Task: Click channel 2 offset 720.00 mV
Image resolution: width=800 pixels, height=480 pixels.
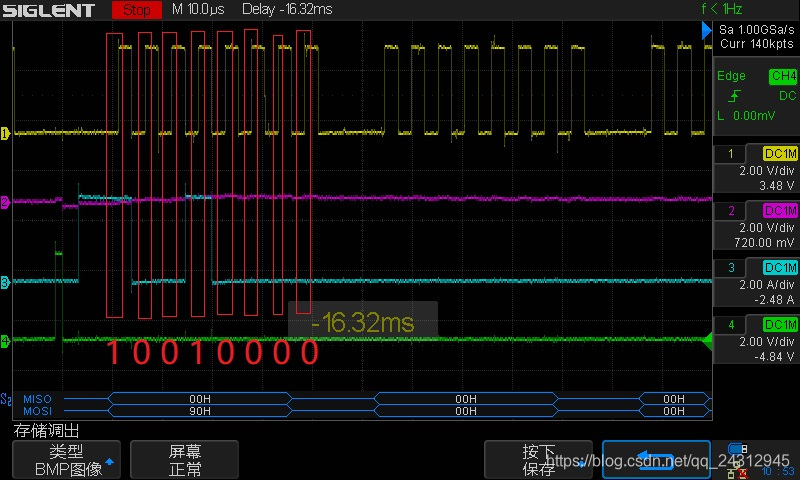Action: (x=764, y=243)
